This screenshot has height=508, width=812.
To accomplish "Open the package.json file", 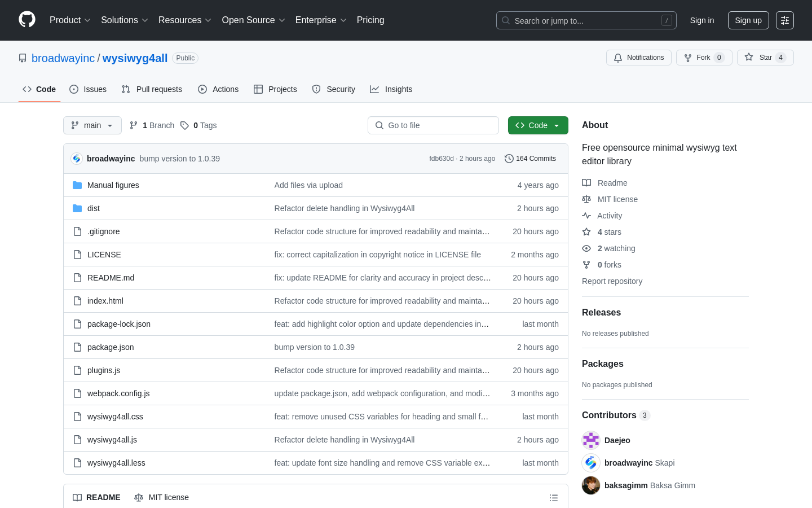I will point(111,347).
